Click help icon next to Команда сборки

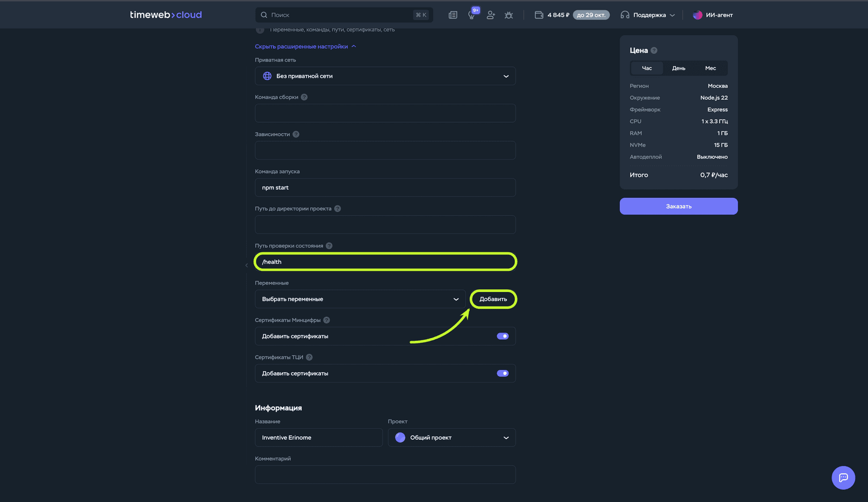pyautogui.click(x=304, y=97)
